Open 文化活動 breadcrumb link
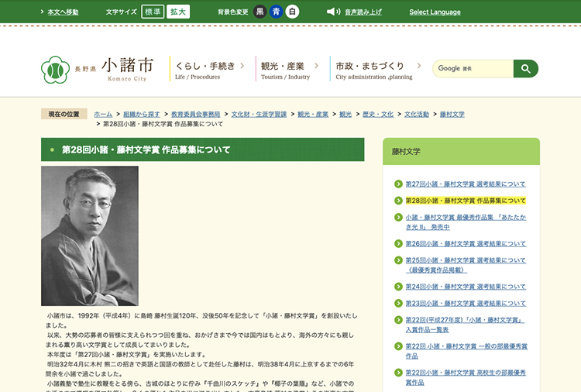581x392 pixels. [417, 114]
